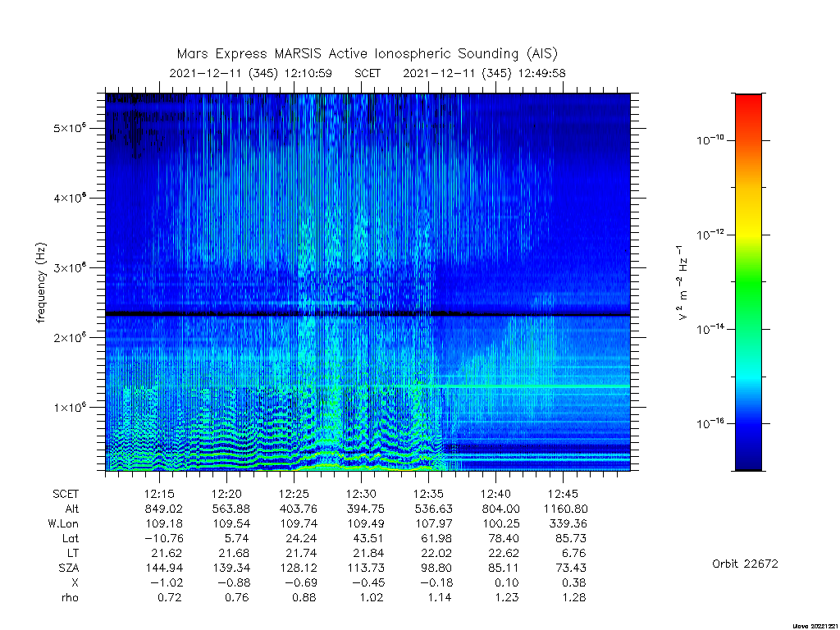840x630 pixels.
Task: Click the Alt row label
Action: point(72,509)
